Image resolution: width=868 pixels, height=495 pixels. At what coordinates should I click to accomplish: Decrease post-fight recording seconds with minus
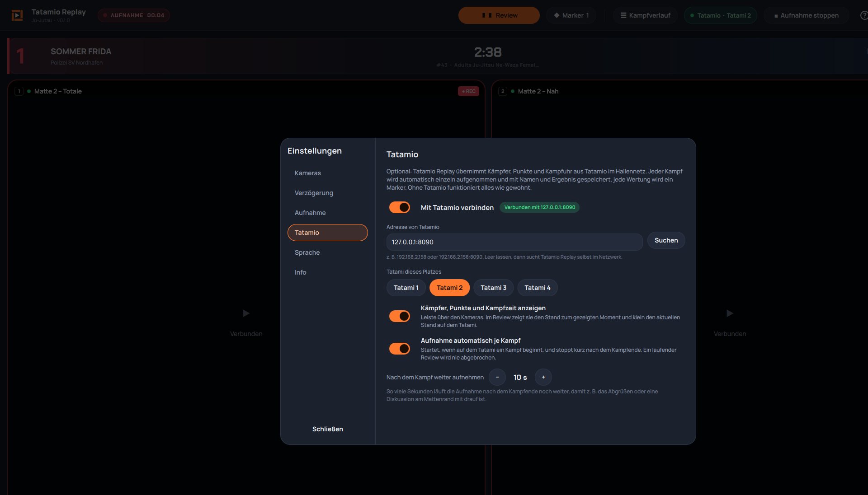tap(497, 377)
